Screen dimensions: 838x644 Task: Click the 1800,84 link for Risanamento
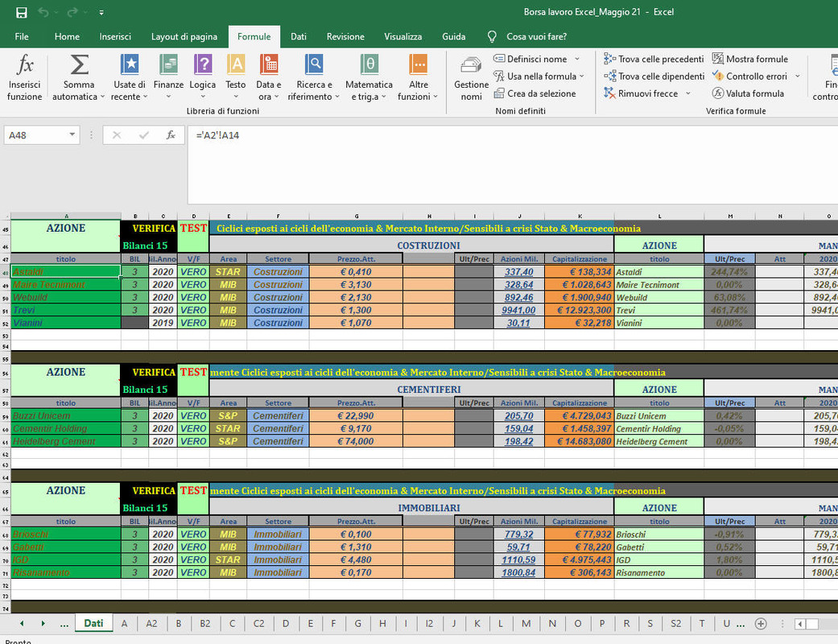point(518,572)
